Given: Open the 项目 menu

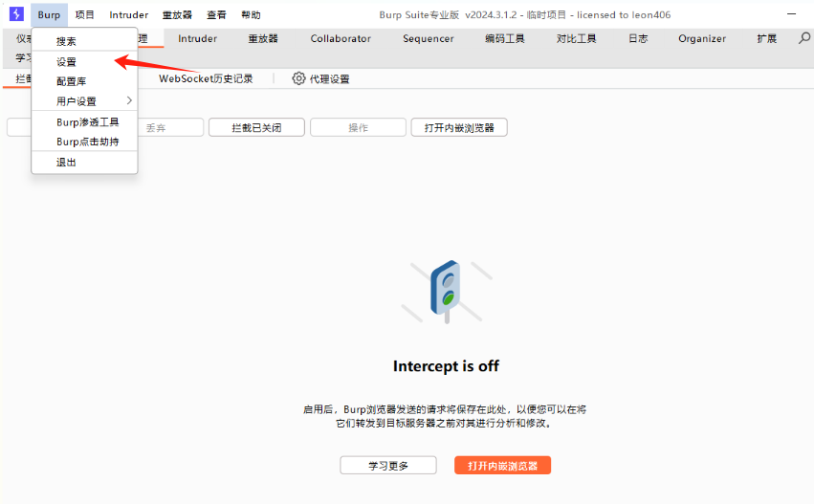Looking at the screenshot, I should pos(84,14).
